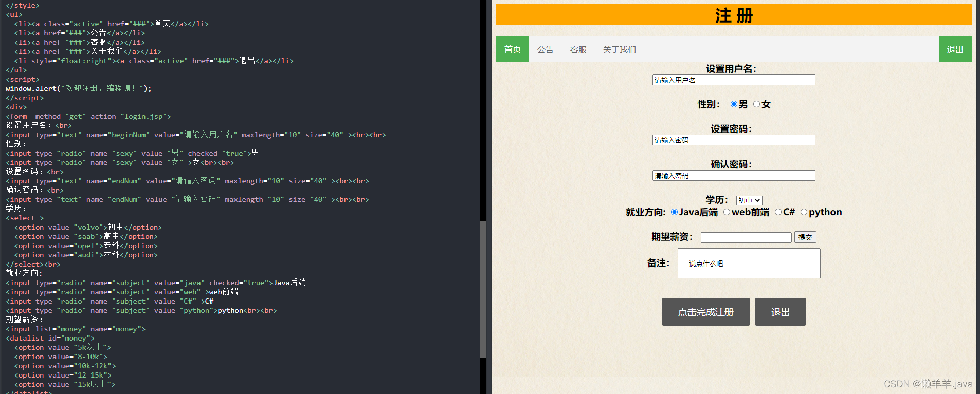Click the gray 退出 button beside 点击完成注册
The image size is (980, 394).
(x=781, y=312)
